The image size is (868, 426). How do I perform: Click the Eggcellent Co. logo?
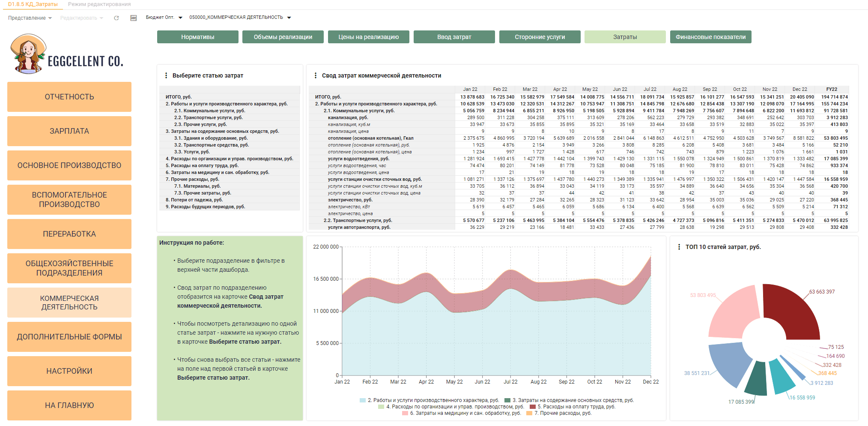pyautogui.click(x=67, y=54)
